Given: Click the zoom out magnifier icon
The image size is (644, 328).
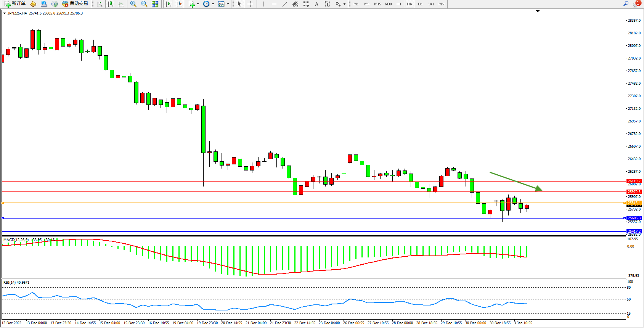Looking at the screenshot, I should pos(144,4).
